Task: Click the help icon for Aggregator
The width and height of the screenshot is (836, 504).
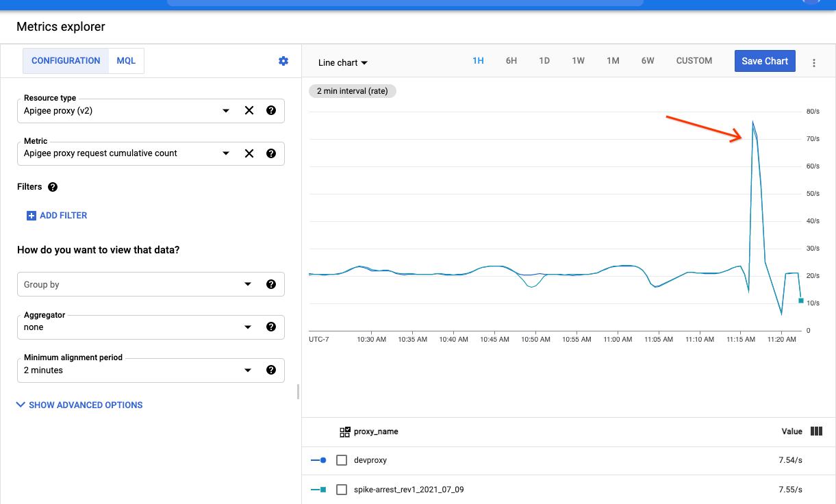Action: (x=271, y=327)
